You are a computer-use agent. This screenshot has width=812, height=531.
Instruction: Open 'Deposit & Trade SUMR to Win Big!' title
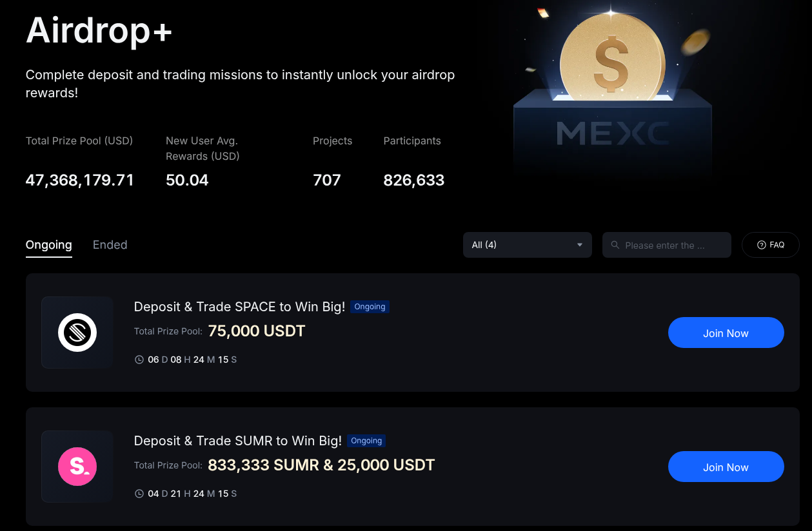[237, 441]
